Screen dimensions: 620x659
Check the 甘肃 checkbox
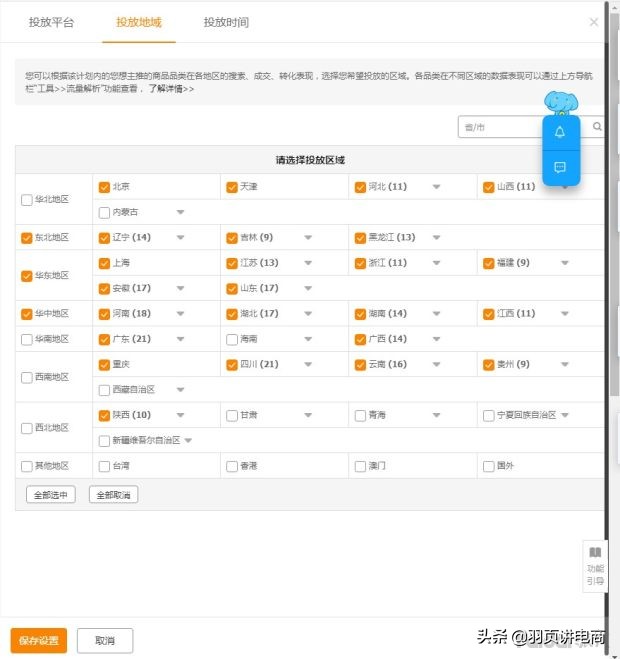(x=232, y=416)
